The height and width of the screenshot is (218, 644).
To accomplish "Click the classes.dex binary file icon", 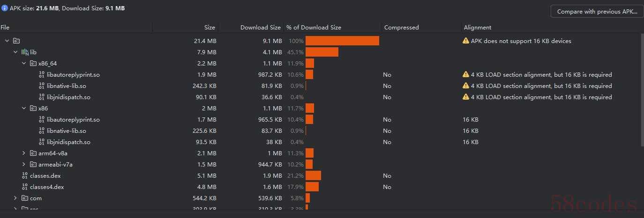I will [25, 175].
